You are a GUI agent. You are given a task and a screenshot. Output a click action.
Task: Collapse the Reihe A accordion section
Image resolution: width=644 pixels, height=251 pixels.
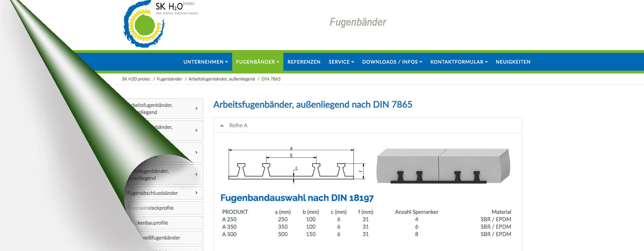click(x=238, y=125)
